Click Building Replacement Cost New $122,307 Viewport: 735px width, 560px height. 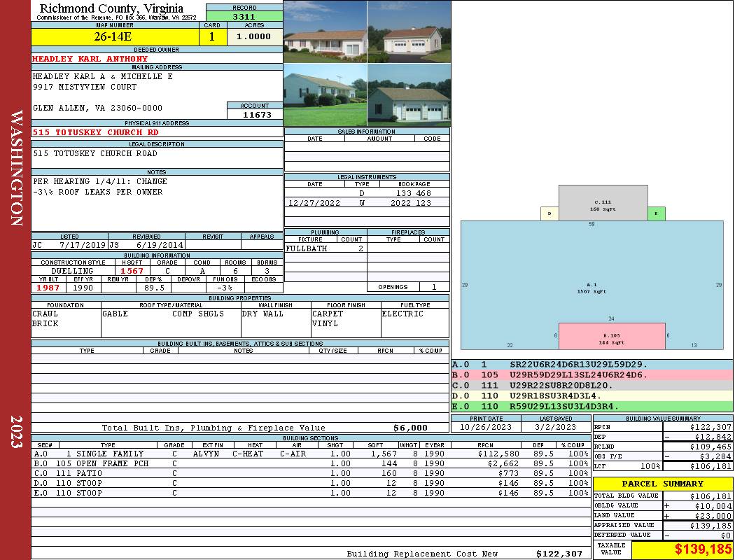[559, 554]
